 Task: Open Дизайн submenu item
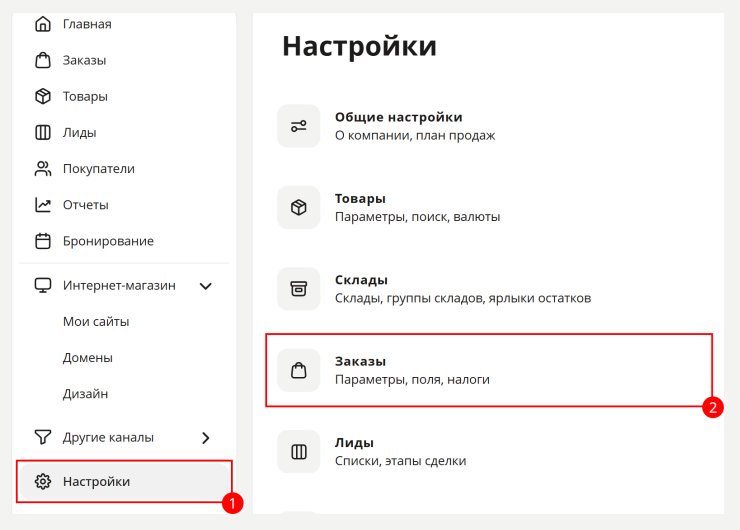(x=85, y=394)
